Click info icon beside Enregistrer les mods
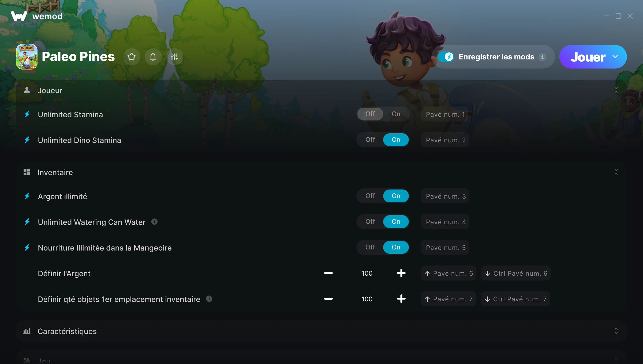643x364 pixels. pyautogui.click(x=543, y=57)
